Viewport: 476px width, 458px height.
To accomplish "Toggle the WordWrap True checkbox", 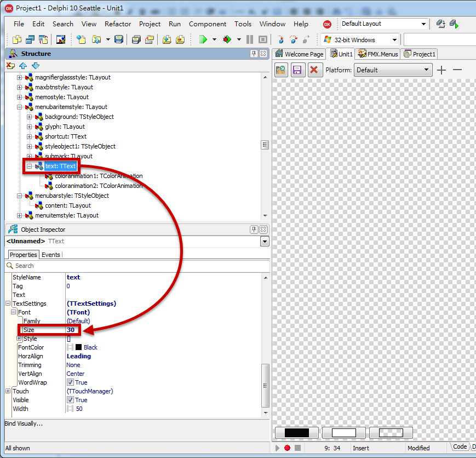I will pos(70,382).
